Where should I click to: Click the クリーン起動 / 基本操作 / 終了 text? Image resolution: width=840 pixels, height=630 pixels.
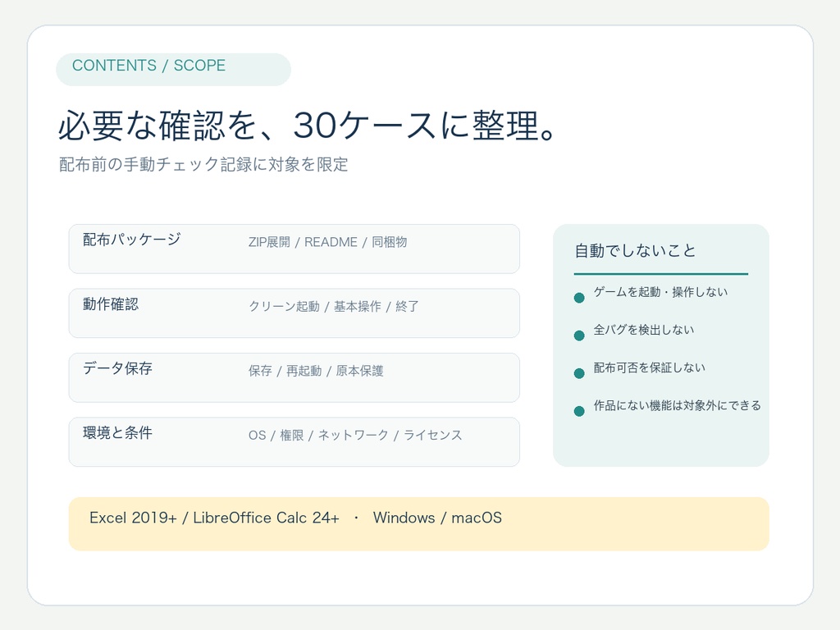[x=333, y=307]
